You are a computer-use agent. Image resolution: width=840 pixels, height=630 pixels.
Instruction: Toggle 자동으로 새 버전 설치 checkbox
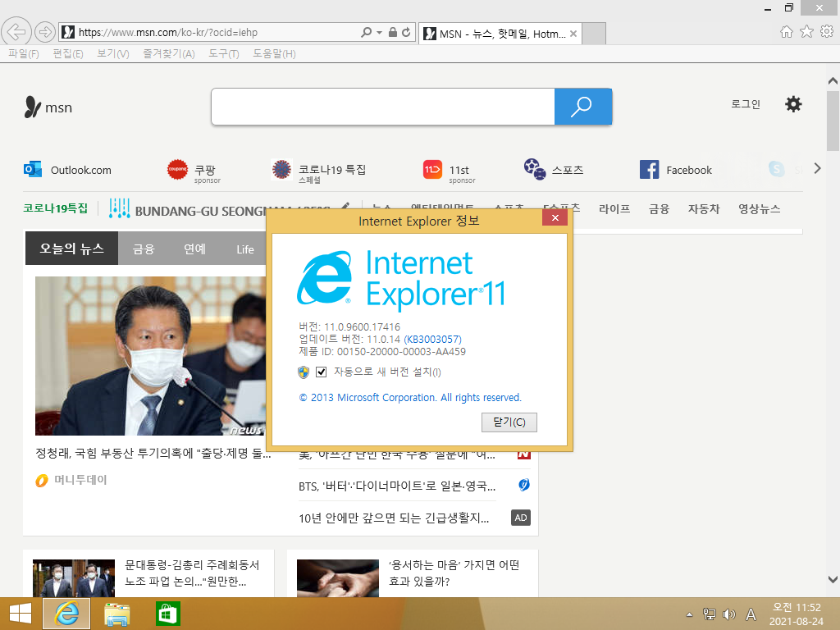click(x=322, y=372)
